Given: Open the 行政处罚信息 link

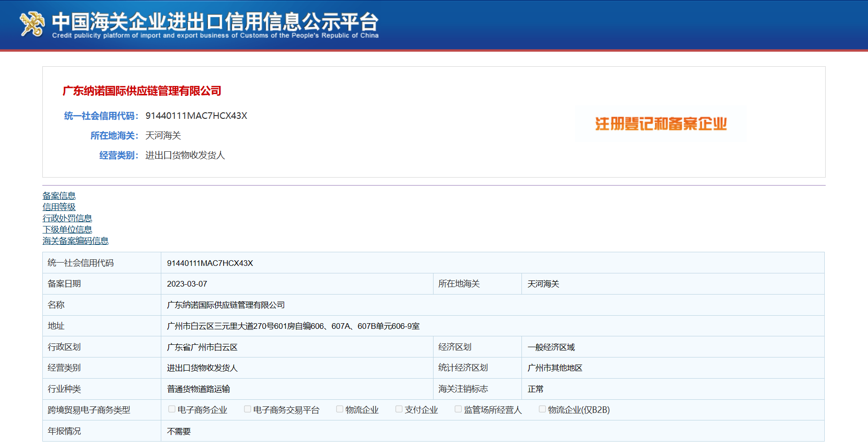Looking at the screenshot, I should coord(67,218).
